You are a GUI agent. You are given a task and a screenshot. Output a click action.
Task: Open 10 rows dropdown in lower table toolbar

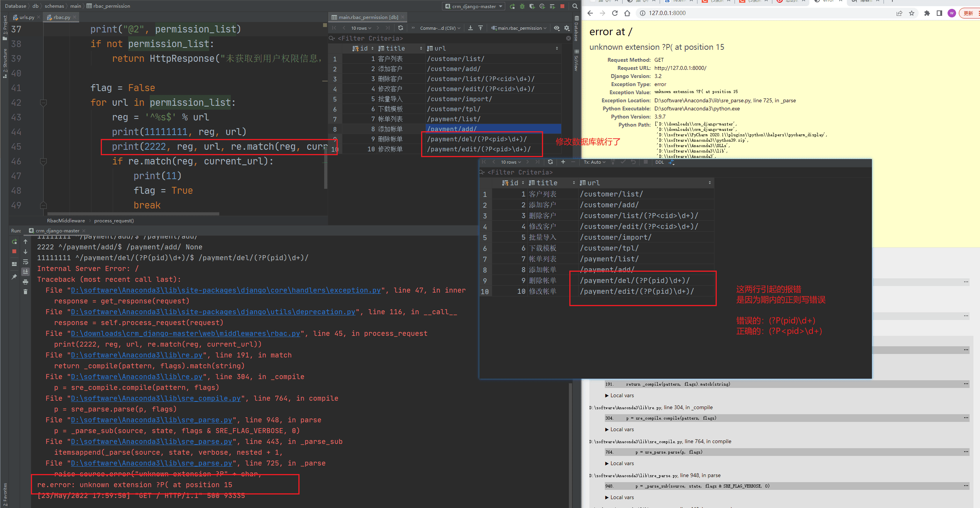tap(511, 162)
